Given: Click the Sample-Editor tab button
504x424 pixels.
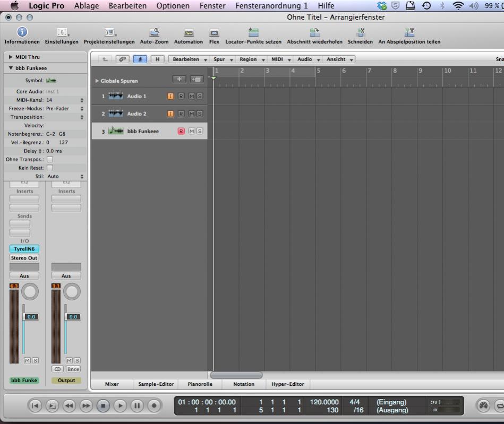Looking at the screenshot, I should click(x=156, y=384).
